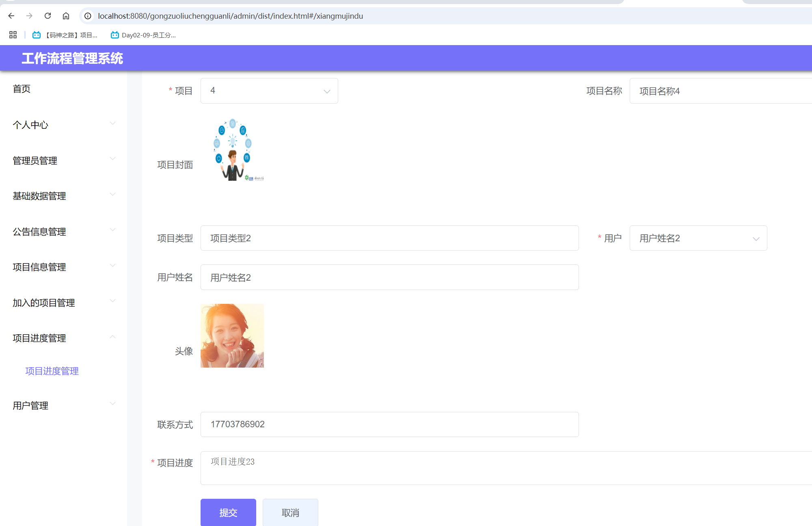Select 首页 in the sidebar
812x526 pixels.
point(22,89)
